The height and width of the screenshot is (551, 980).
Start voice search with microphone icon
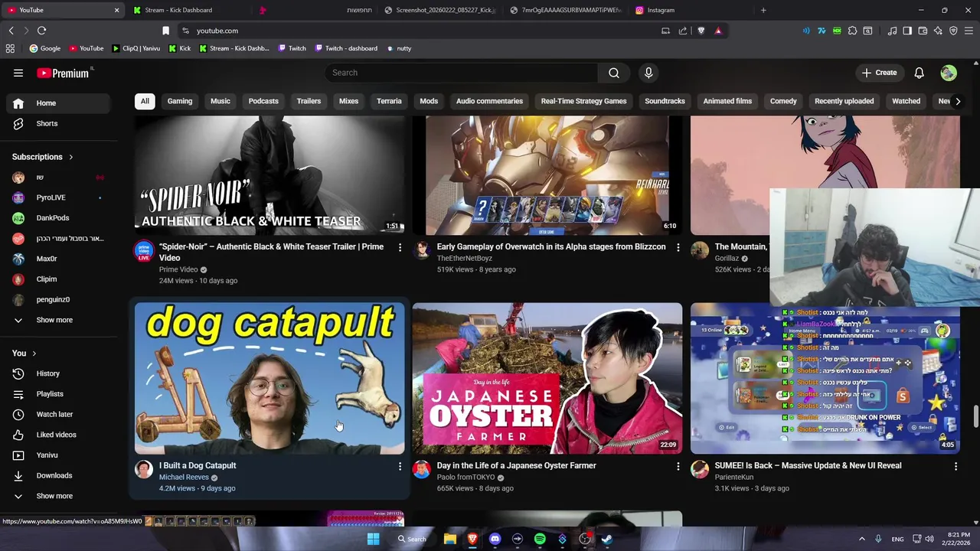tap(648, 73)
